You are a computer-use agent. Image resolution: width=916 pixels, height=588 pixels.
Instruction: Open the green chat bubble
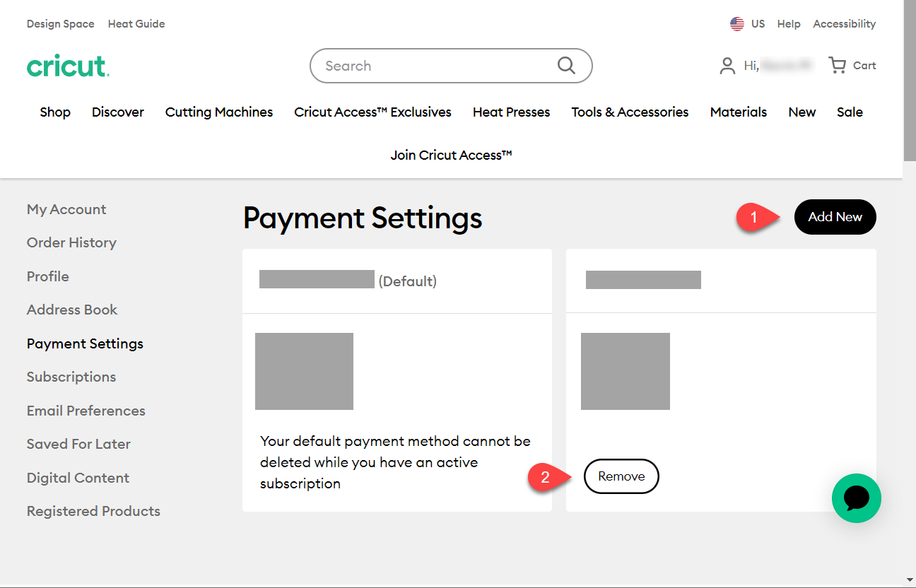tap(856, 498)
